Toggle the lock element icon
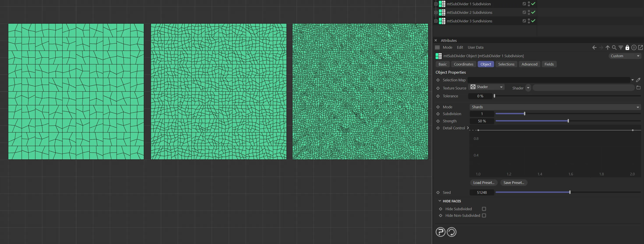 tap(627, 48)
